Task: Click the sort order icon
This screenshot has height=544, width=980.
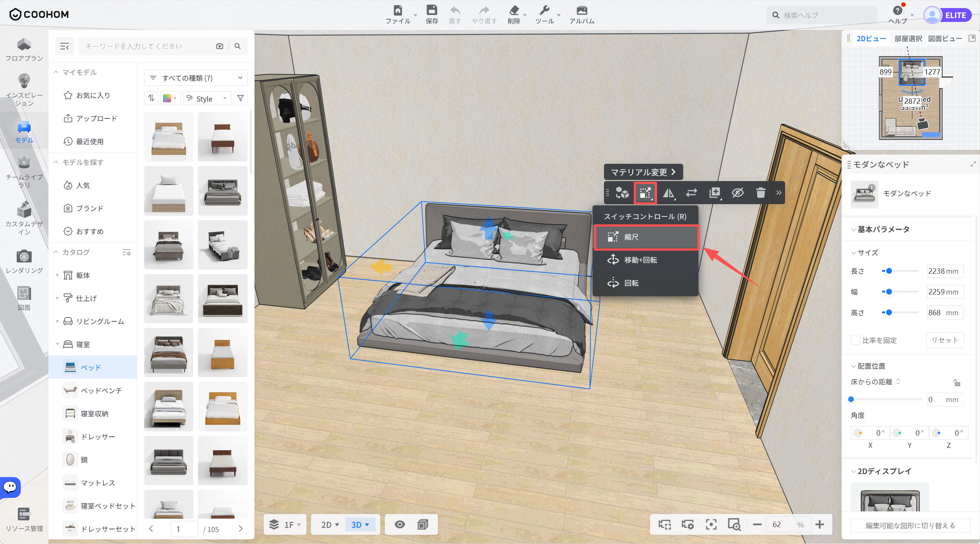Action: pos(151,98)
